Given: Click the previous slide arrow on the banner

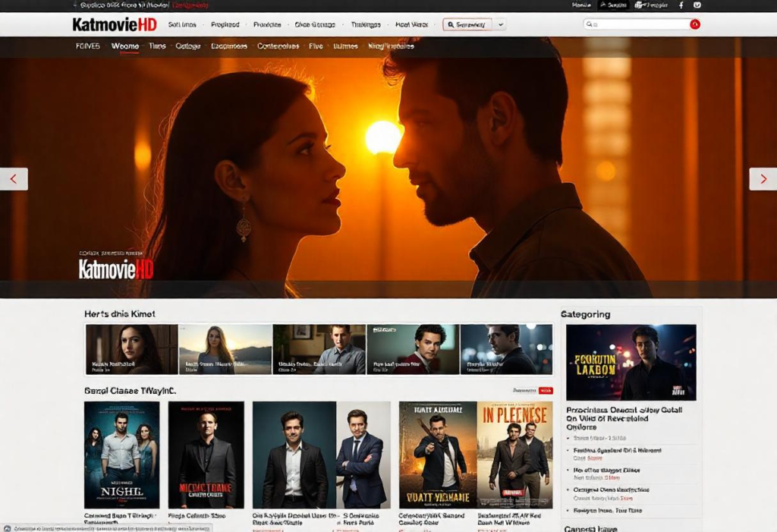Looking at the screenshot, I should (x=14, y=178).
